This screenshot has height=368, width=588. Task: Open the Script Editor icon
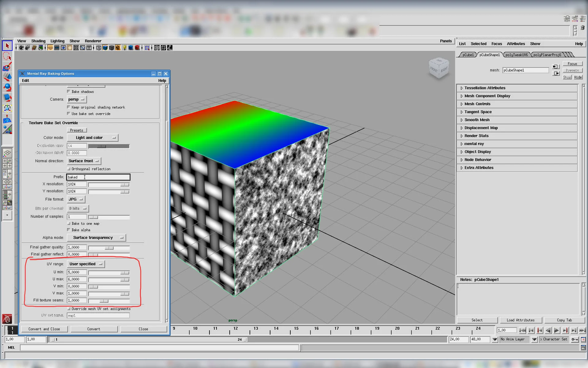coord(583,347)
